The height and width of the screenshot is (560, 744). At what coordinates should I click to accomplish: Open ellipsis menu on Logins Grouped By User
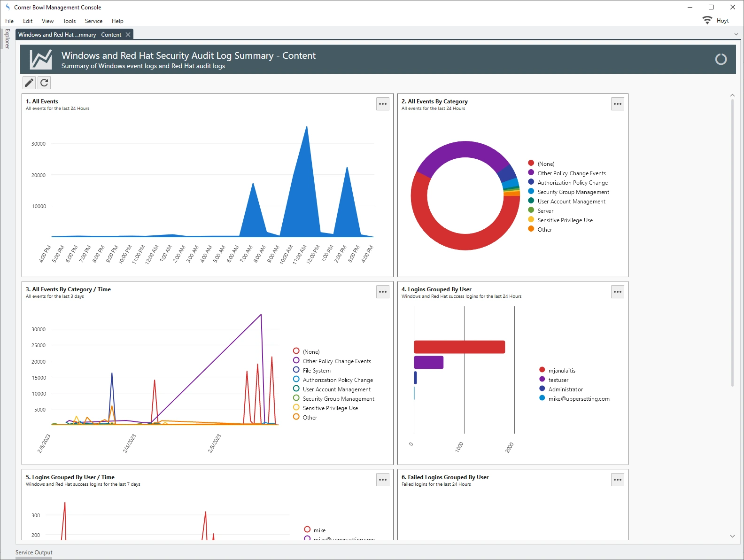point(617,292)
